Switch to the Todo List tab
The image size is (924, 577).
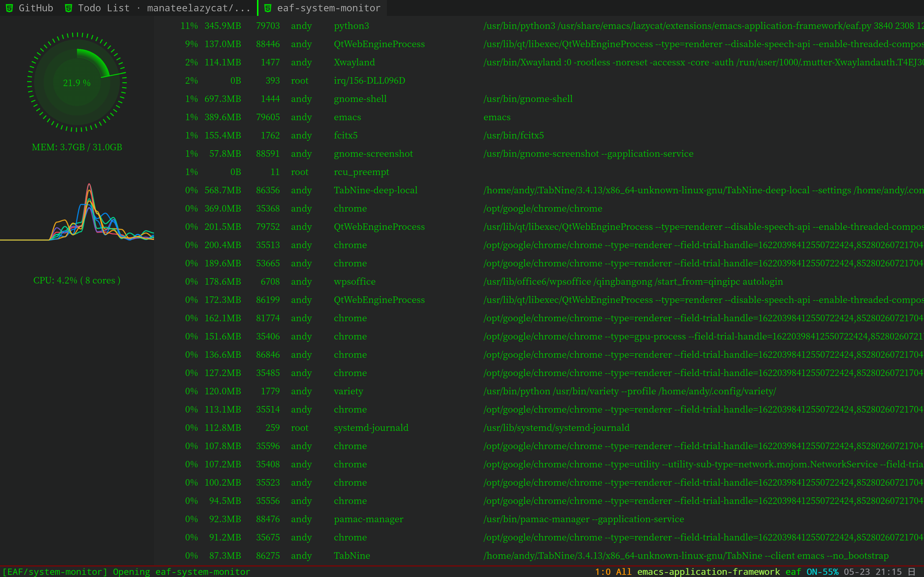point(164,8)
